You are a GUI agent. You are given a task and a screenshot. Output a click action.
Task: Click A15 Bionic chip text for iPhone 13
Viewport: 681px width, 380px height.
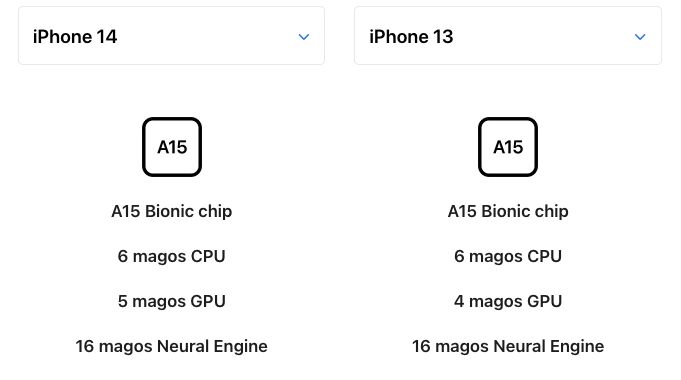(x=508, y=211)
